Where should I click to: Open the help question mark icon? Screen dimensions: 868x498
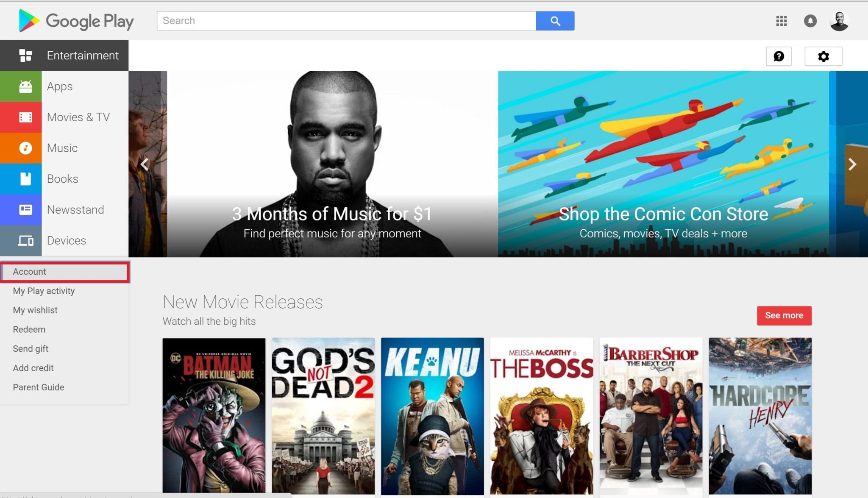(779, 56)
